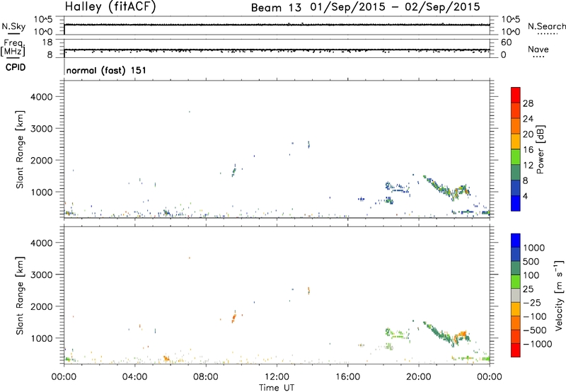
Task: Pick the gray -25 to 25 velocity swatch
Action: (x=516, y=296)
